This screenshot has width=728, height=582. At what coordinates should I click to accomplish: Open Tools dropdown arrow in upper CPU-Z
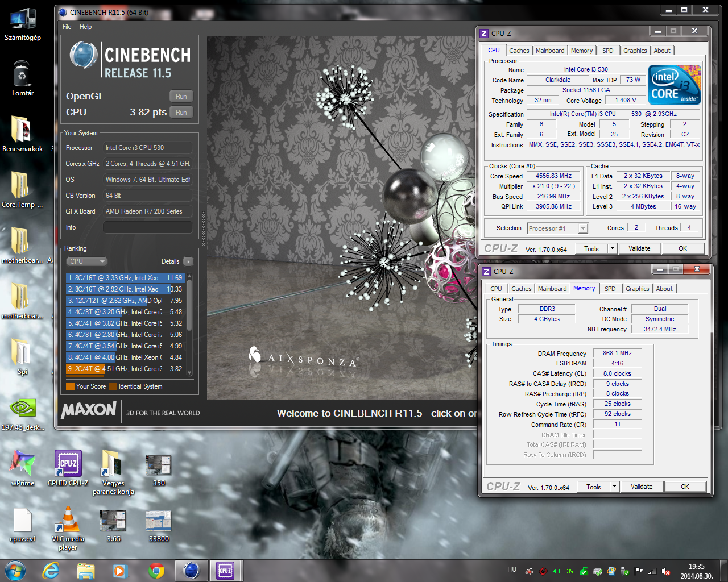tap(613, 248)
